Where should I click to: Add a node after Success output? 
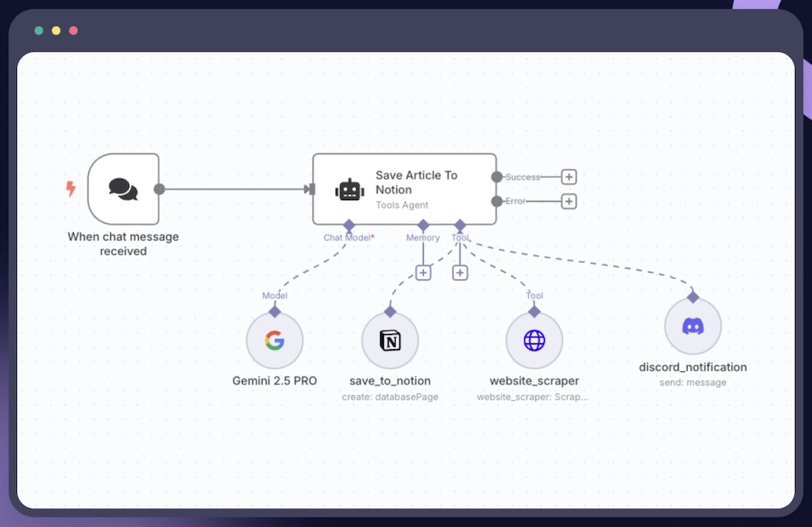tap(568, 177)
